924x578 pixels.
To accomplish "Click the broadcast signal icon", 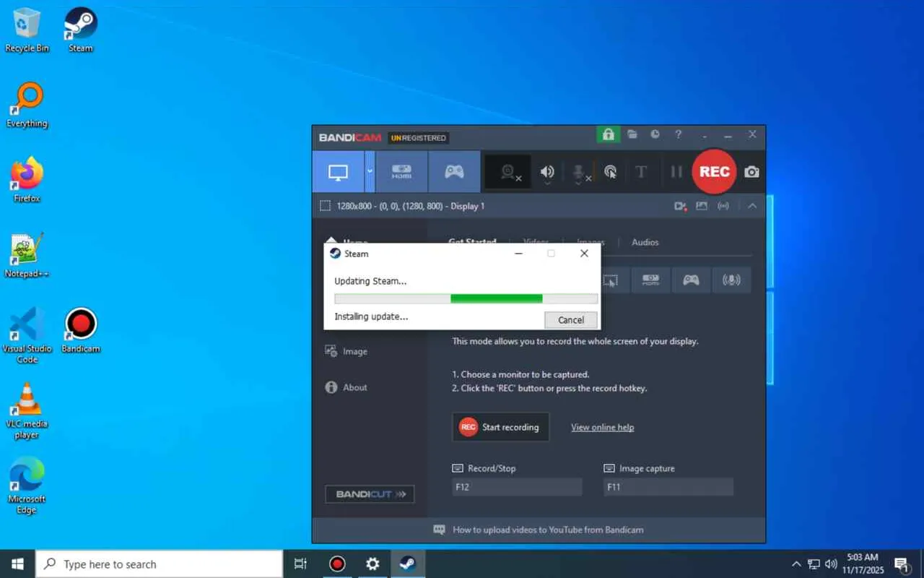I will pos(723,206).
